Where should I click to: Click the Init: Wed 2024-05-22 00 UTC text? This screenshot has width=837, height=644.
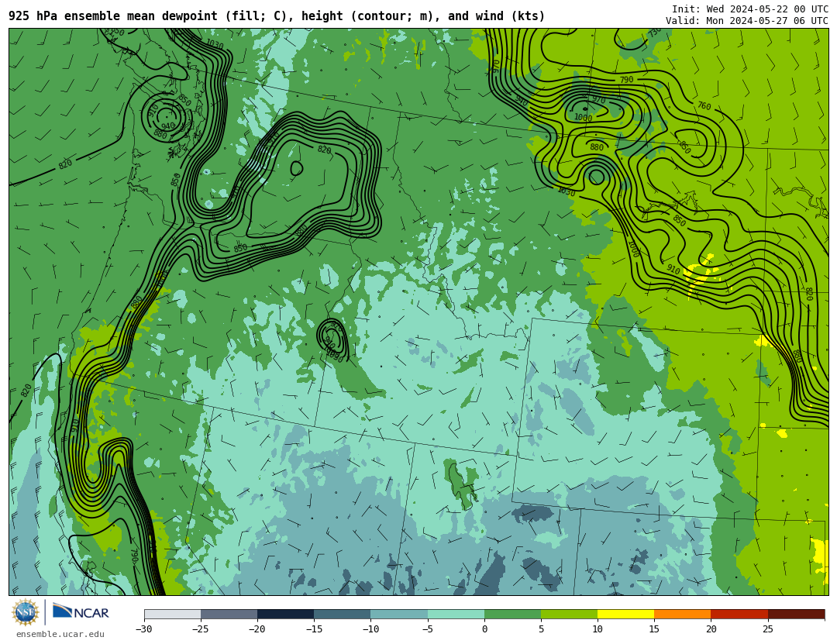click(750, 9)
